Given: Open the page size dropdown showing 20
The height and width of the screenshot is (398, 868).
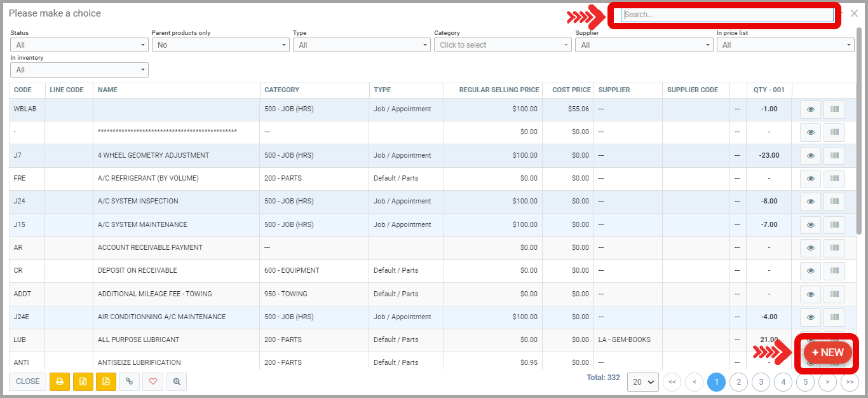Looking at the screenshot, I should click(642, 382).
